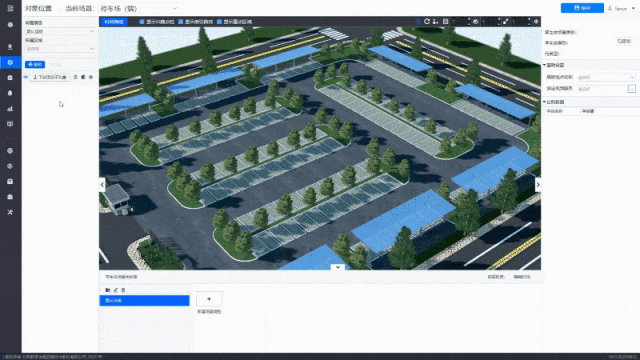Toggle the middle 显示 checkbox in viewport bar
The image size is (640, 360).
[180, 22]
